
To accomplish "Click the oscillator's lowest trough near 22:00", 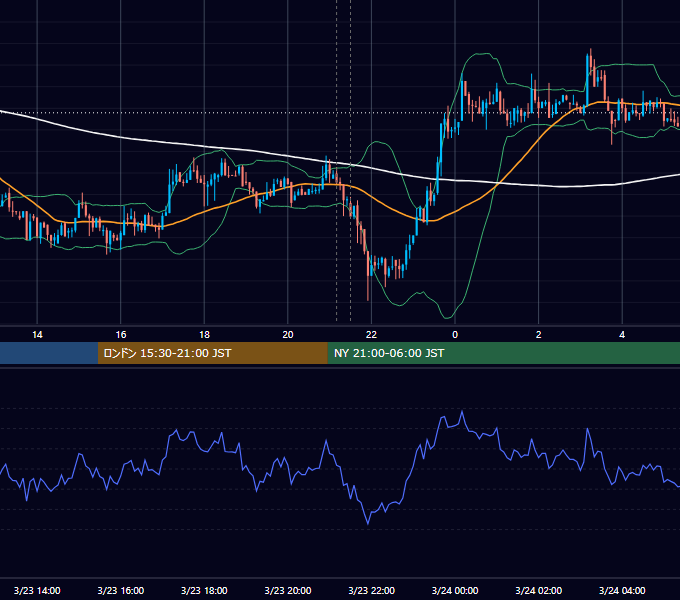I will [x=368, y=523].
